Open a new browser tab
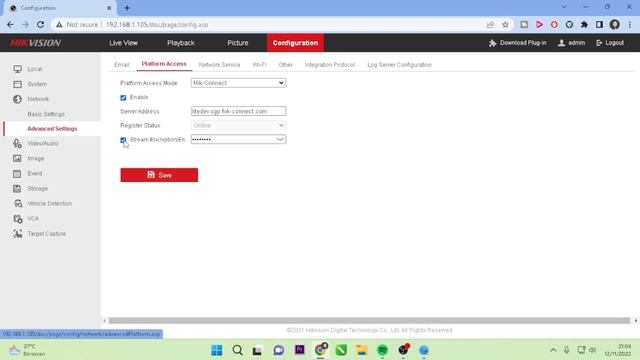Viewport: 640px width, 360px height. [127, 7]
